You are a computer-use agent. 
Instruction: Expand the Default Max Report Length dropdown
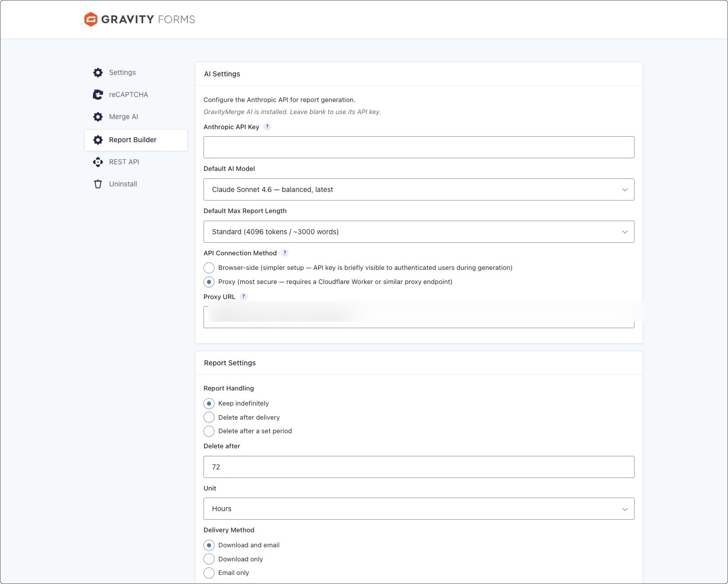[419, 232]
